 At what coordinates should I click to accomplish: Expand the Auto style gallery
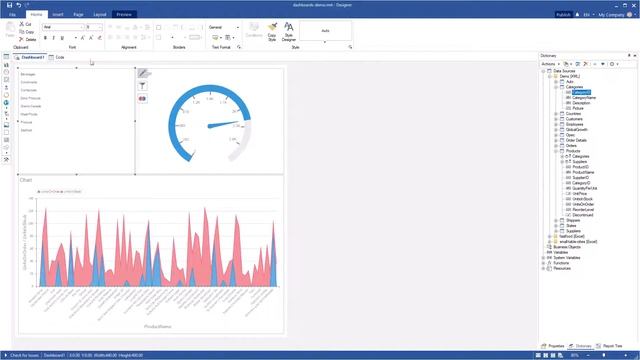coord(325,42)
